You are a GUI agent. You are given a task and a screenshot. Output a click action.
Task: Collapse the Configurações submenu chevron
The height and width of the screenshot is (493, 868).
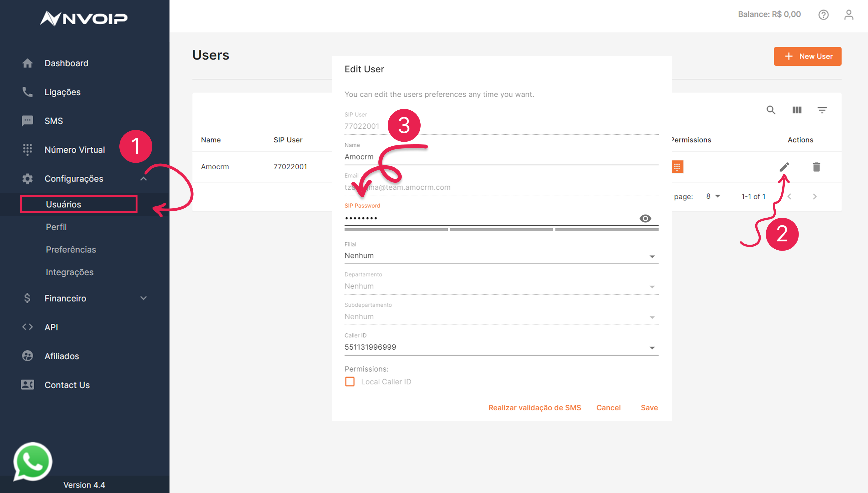pos(143,178)
